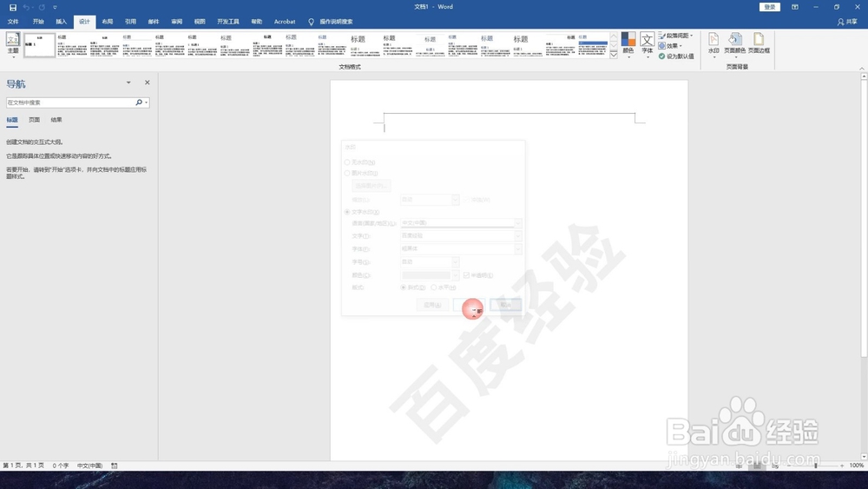Screen dimensions: 868x489
Task: Switch to the 开发工具 developer tab
Action: pos(228,22)
